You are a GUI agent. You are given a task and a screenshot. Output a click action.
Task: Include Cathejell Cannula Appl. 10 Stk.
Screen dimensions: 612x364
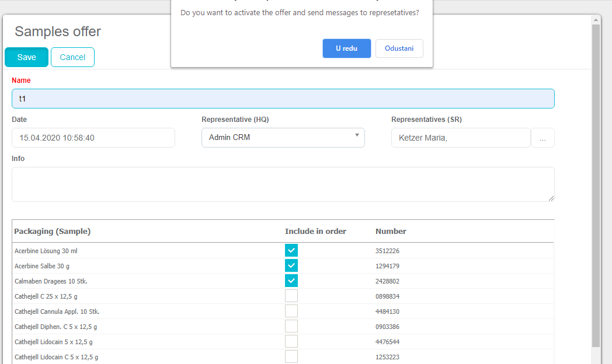click(x=291, y=311)
